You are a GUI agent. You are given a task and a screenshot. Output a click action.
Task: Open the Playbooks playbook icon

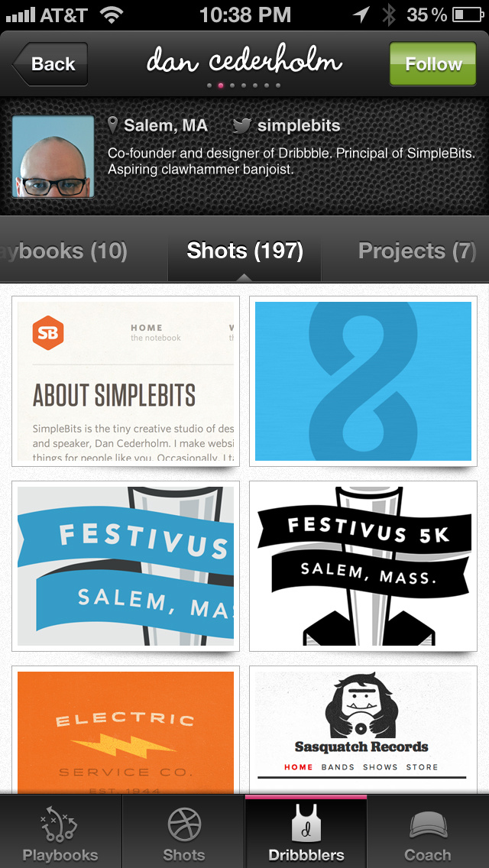click(x=60, y=824)
